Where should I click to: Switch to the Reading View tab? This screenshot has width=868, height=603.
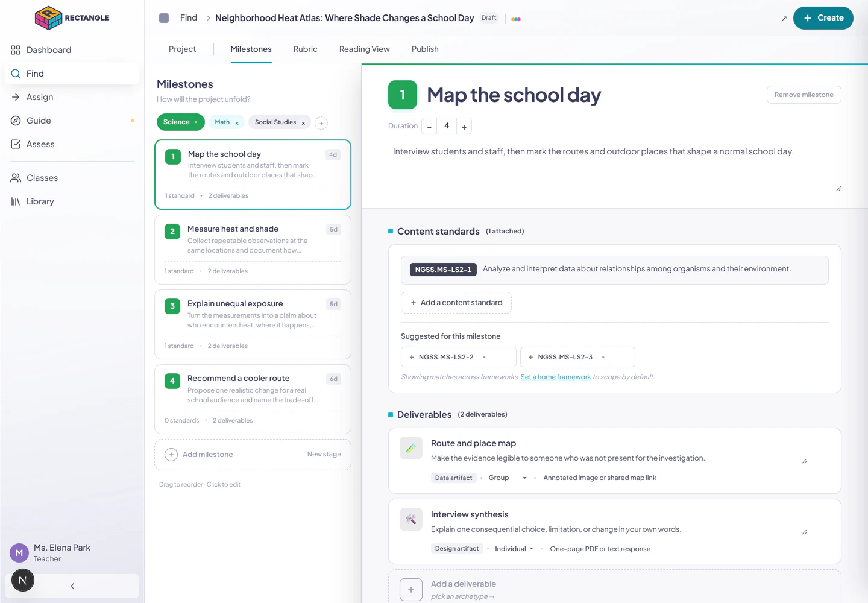(x=364, y=49)
